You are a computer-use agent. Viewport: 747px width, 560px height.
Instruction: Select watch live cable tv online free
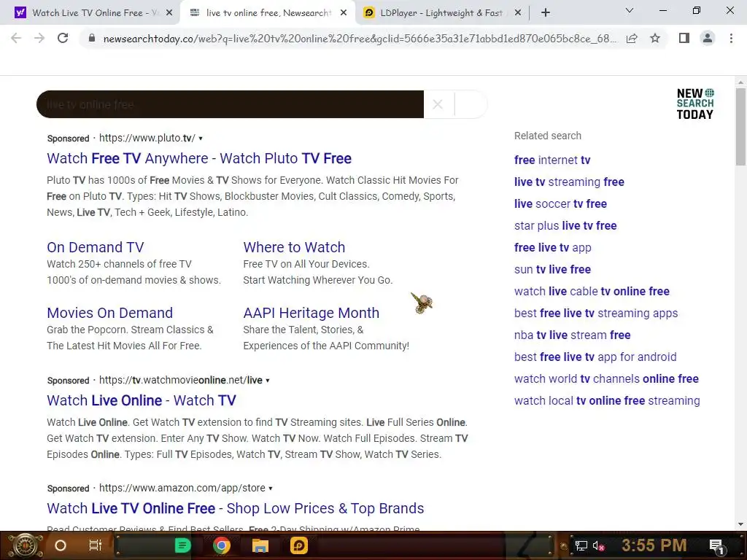tap(592, 292)
